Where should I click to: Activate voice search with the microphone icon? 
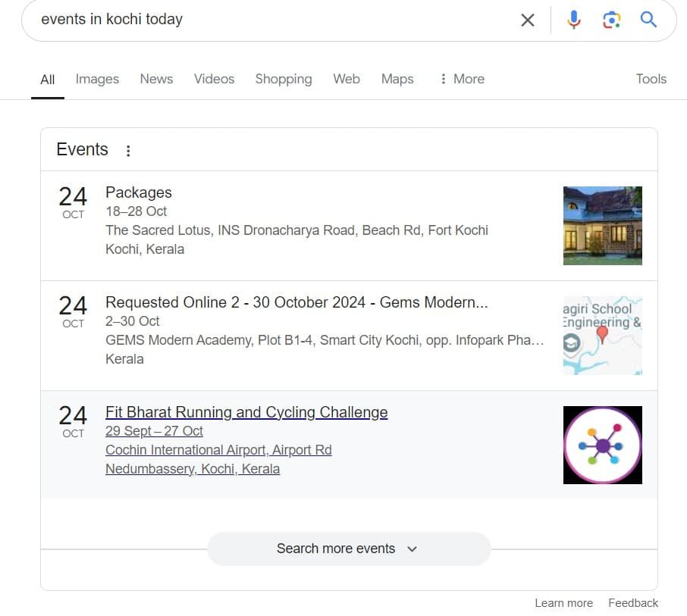574,20
